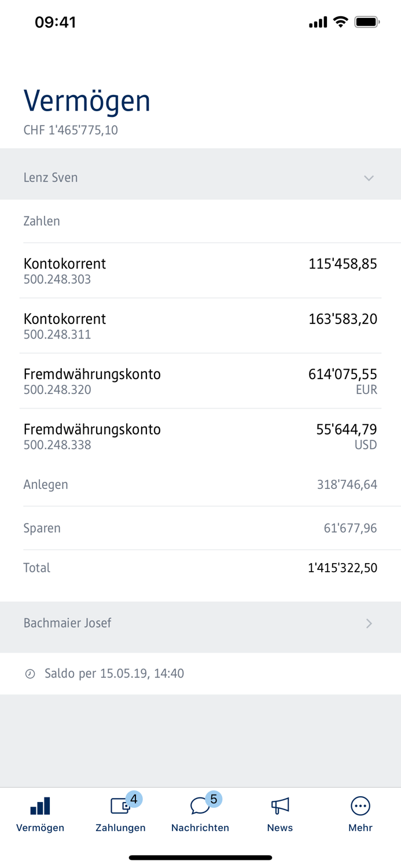Tap the badge showing 4 on Zahlungen
Image resolution: width=401 pixels, height=868 pixels.
click(134, 799)
